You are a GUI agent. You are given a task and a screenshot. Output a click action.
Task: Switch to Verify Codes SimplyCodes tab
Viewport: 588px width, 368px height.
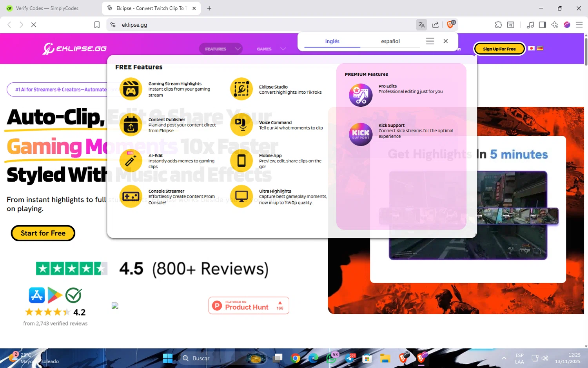point(47,8)
